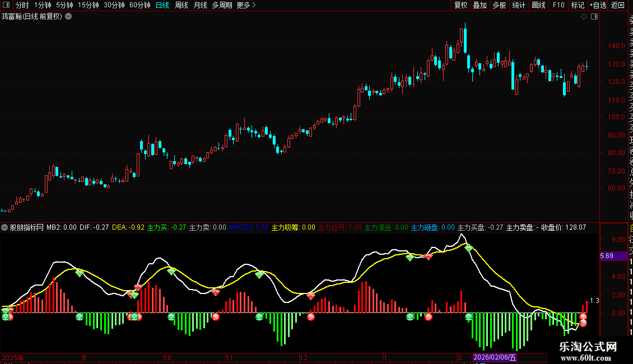This screenshot has width=633, height=364.
Task: Click the DEA: -0.92 value label
Action: click(128, 227)
